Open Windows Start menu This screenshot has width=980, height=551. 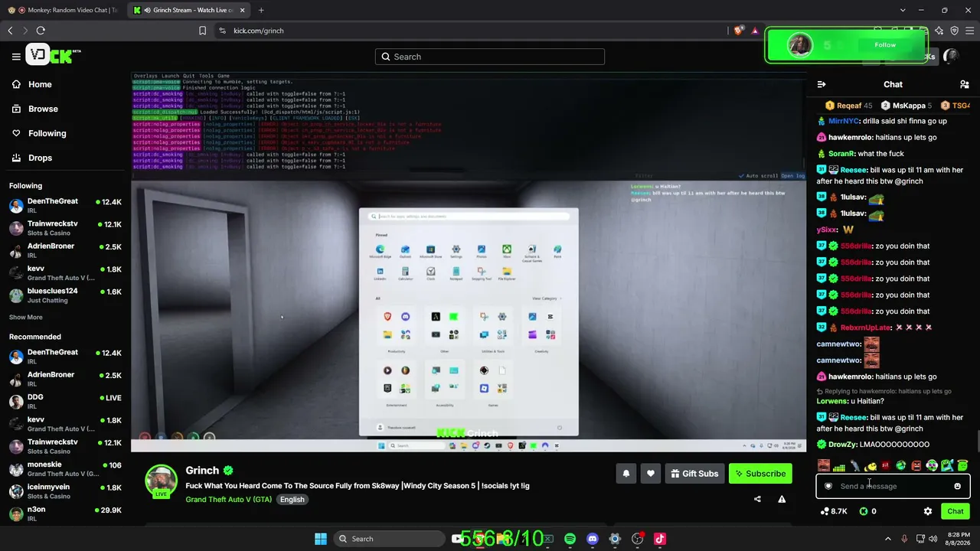pyautogui.click(x=321, y=539)
